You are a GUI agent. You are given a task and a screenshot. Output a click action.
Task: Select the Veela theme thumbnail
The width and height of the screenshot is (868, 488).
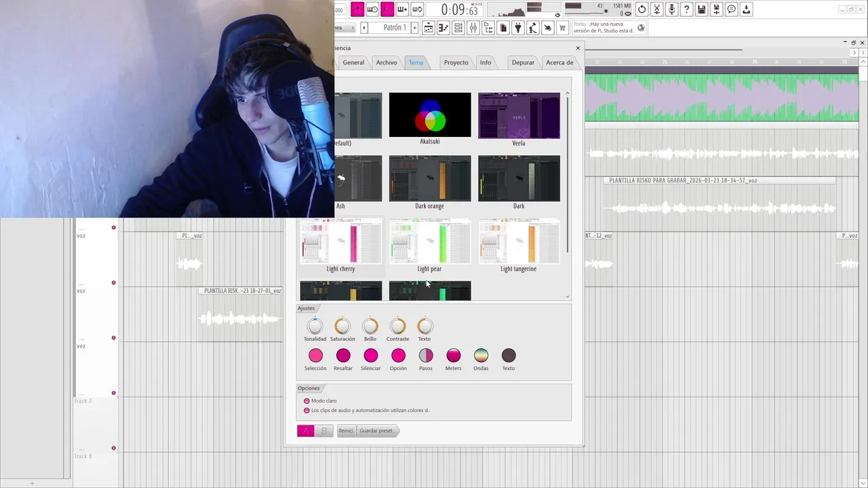click(519, 116)
